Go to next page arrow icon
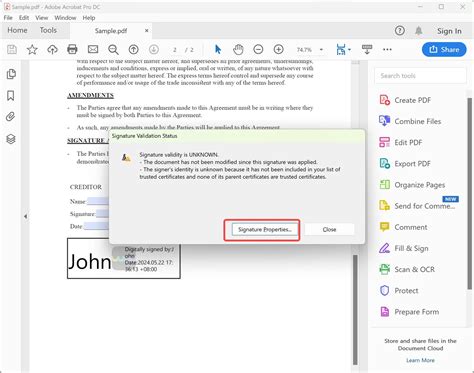Screen dimensions: 474x373 [154, 50]
